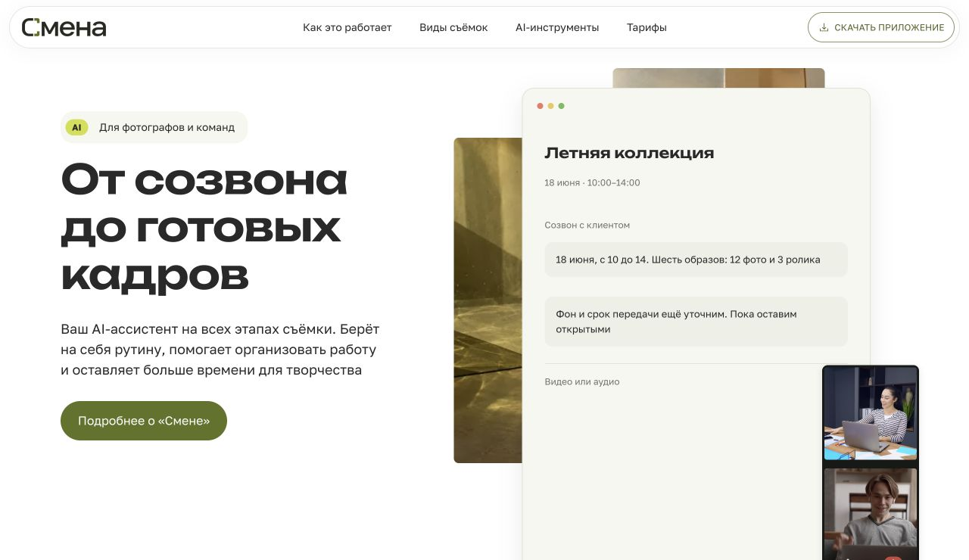Open the "Как это работает" nav item
This screenshot has height=560, width=969.
click(x=347, y=28)
